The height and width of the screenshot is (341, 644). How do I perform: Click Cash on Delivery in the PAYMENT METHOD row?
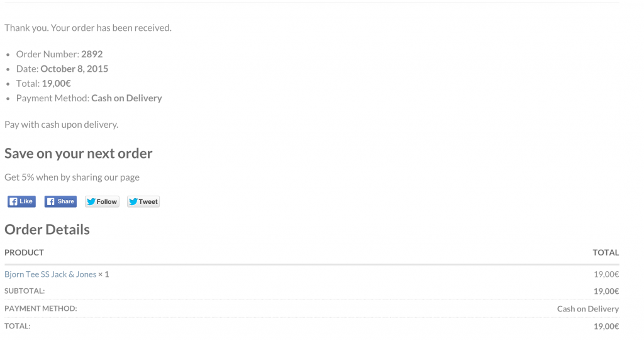pos(587,309)
